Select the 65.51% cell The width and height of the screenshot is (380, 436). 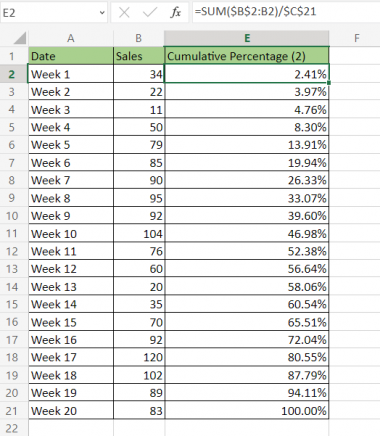point(247,322)
